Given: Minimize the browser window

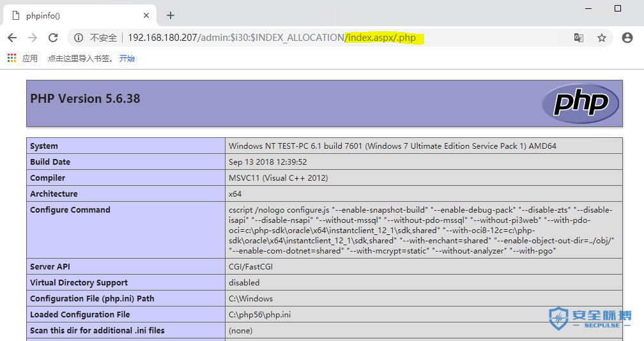Looking at the screenshot, I should click(x=588, y=8).
